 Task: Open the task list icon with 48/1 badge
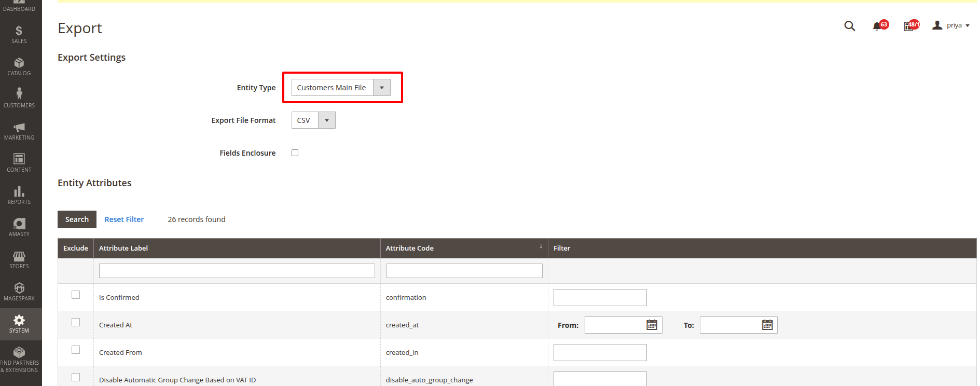coord(911,25)
